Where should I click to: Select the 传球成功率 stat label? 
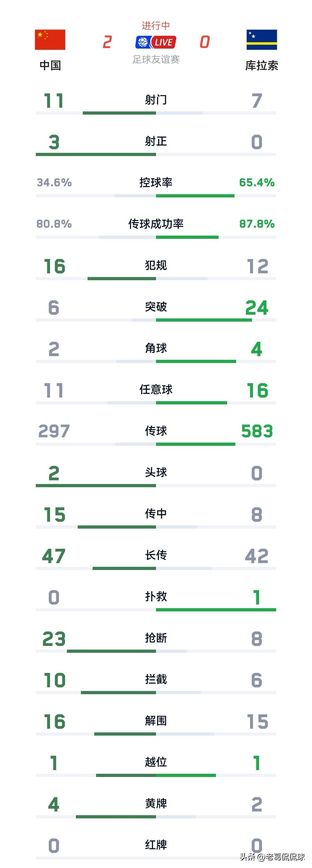pos(156,224)
